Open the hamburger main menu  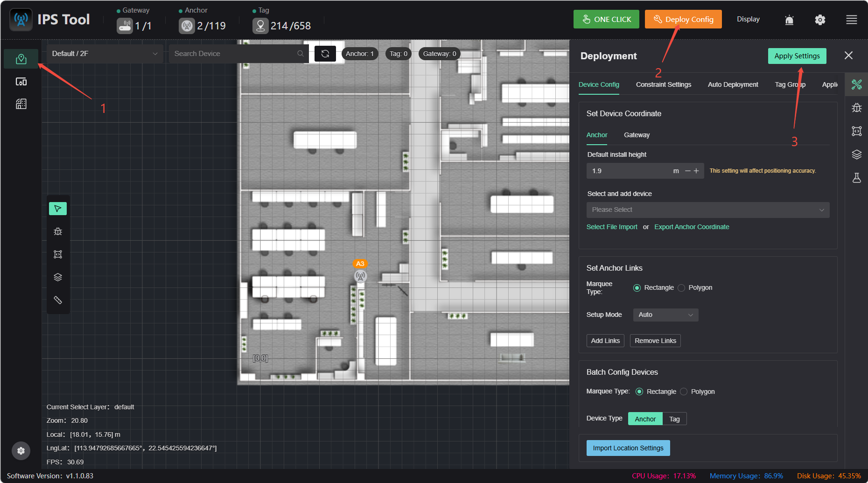pyautogui.click(x=852, y=20)
